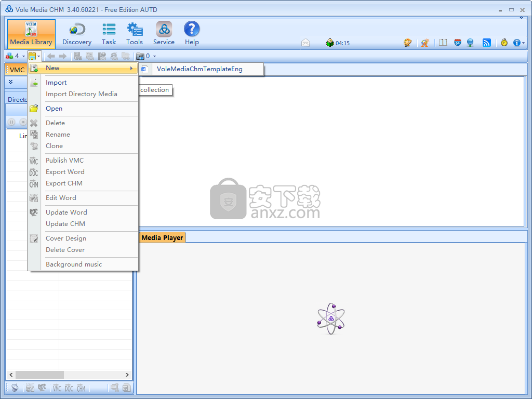
Task: Select Background music menu item
Action: 83,264
